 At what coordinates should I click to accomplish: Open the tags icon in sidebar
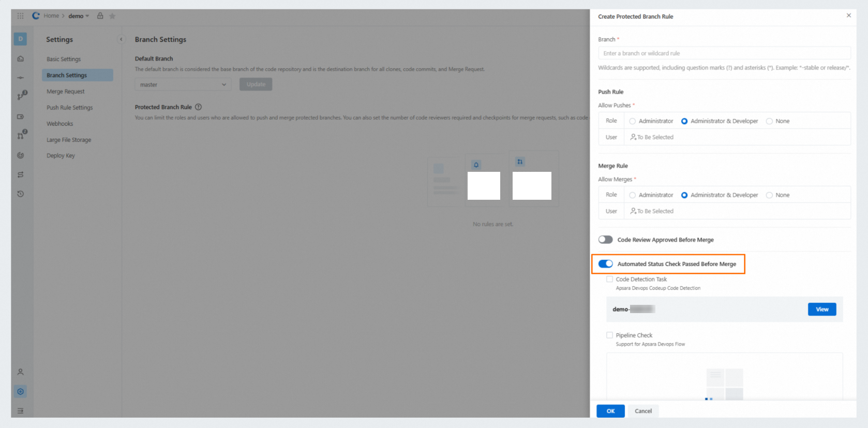tap(21, 116)
